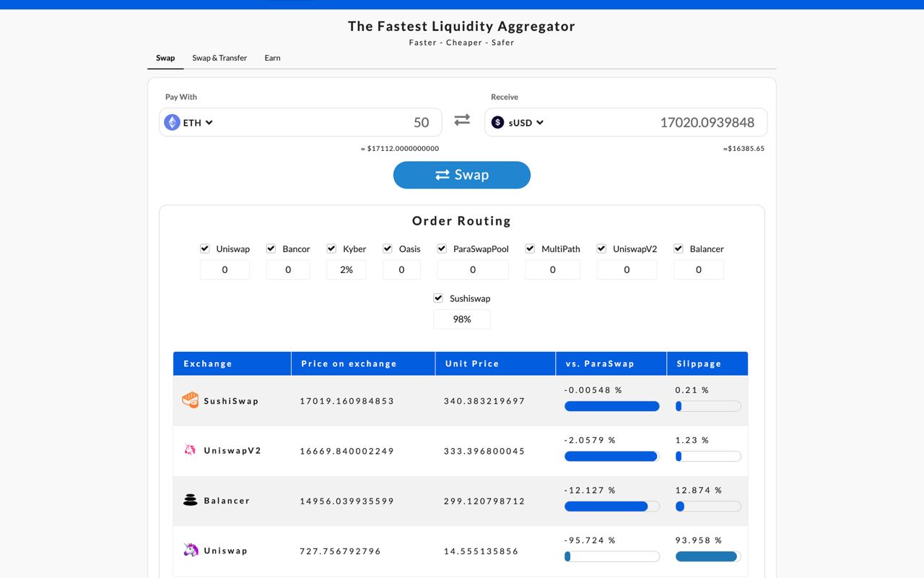Toggle the Kyber checkbox
The width and height of the screenshot is (924, 578).
[x=332, y=249]
